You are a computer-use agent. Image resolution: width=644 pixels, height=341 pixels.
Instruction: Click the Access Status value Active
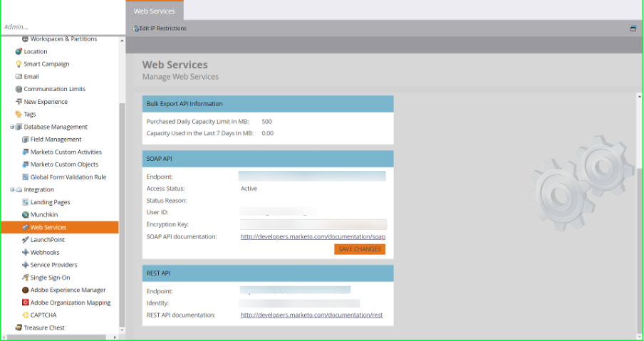click(x=249, y=189)
